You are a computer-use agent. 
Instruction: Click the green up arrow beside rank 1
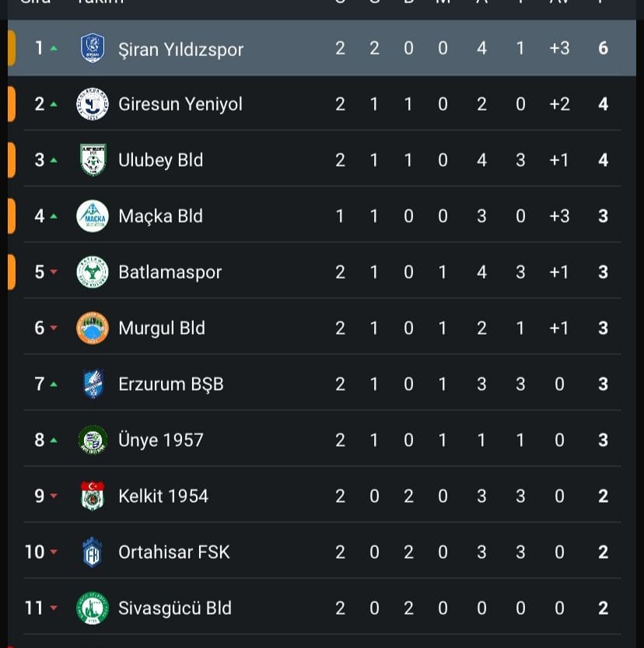tap(54, 48)
